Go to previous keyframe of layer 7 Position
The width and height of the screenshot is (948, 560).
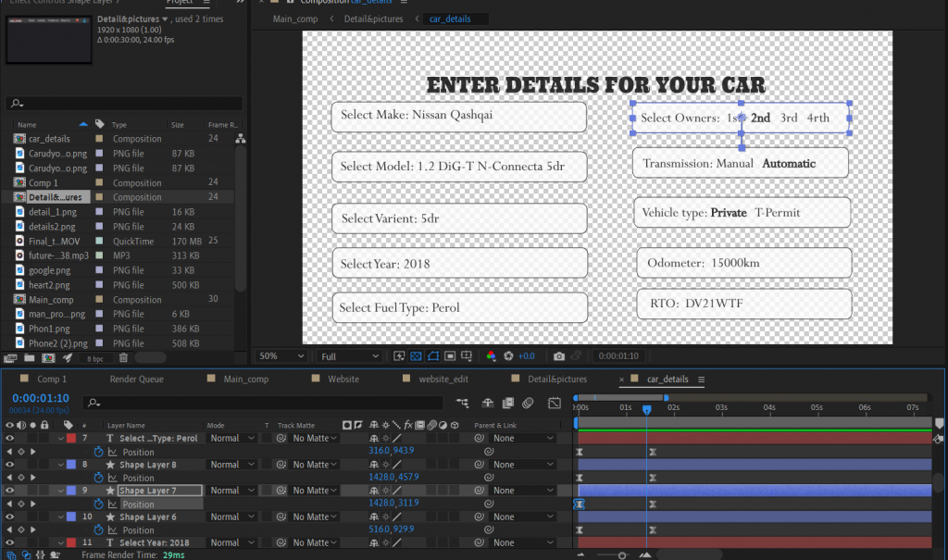pos(9,452)
